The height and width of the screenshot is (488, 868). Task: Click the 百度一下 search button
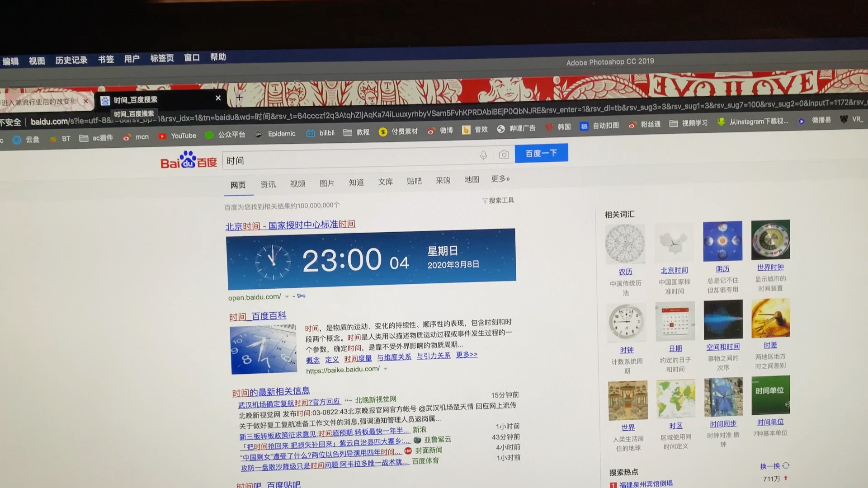[x=541, y=153]
